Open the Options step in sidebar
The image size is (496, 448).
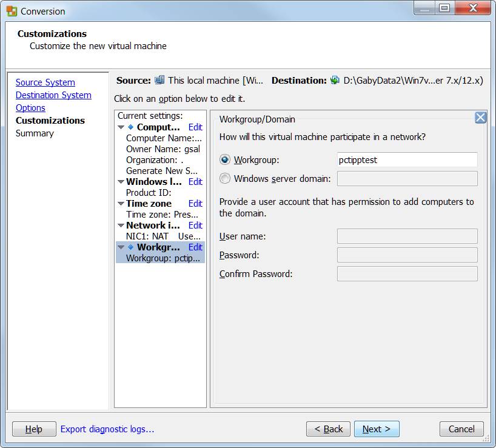click(x=30, y=108)
